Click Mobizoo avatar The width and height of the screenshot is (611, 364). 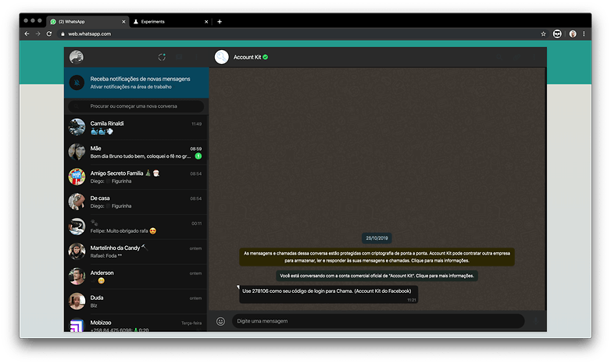(77, 325)
